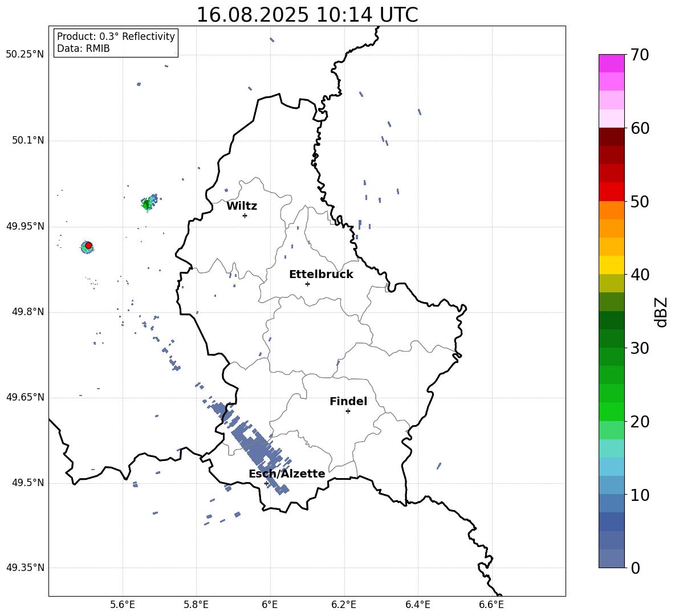Pick the dark maroon swatch just below 60 dBZ
This screenshot has height=616, width=675.
[x=611, y=137]
